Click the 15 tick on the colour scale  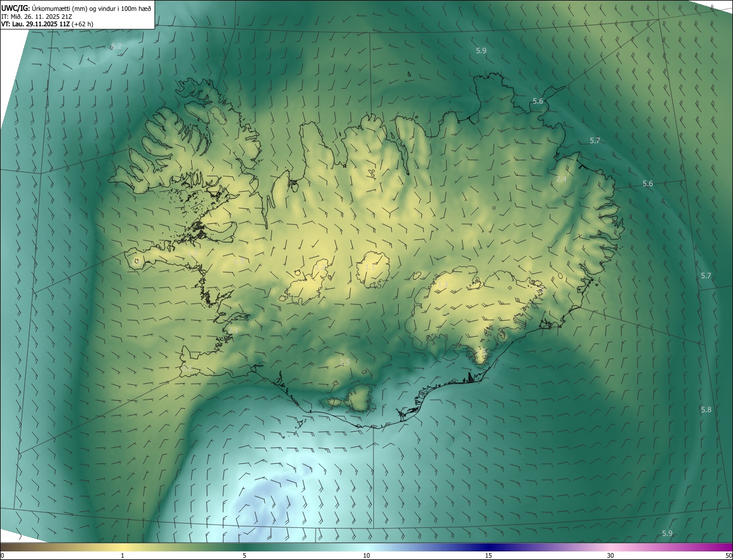point(488,556)
